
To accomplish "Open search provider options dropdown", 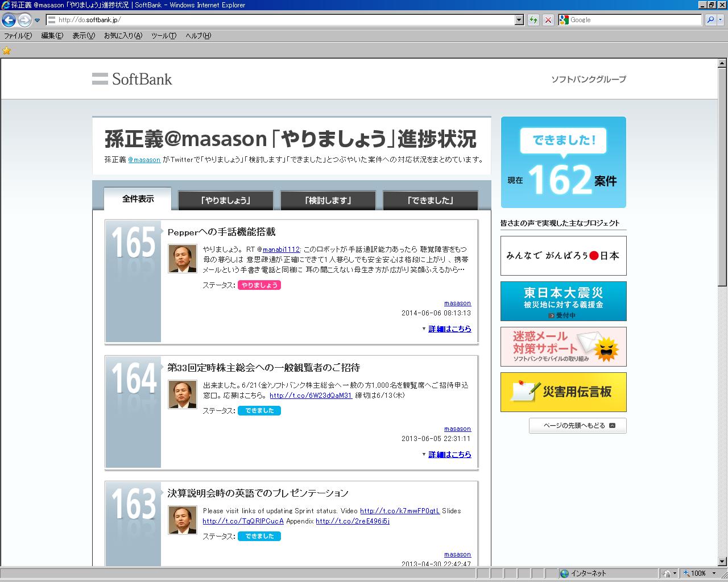I will coord(721,20).
